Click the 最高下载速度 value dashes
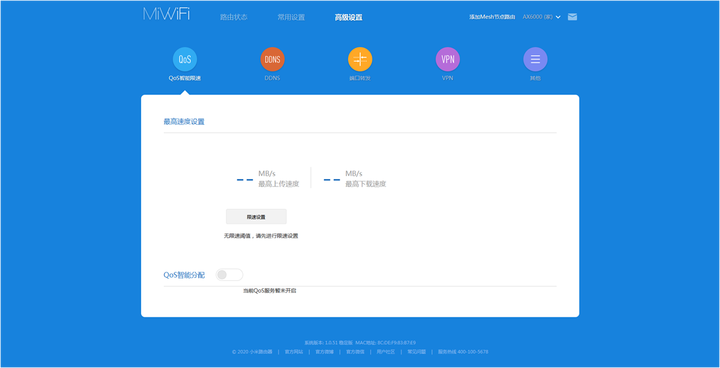This screenshot has height=368, width=720. coord(332,180)
